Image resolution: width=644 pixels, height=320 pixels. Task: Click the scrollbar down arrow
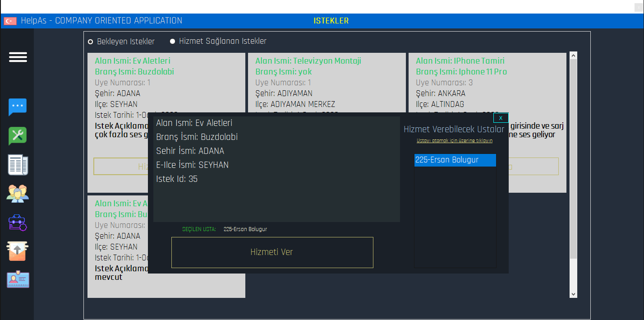[x=573, y=294]
